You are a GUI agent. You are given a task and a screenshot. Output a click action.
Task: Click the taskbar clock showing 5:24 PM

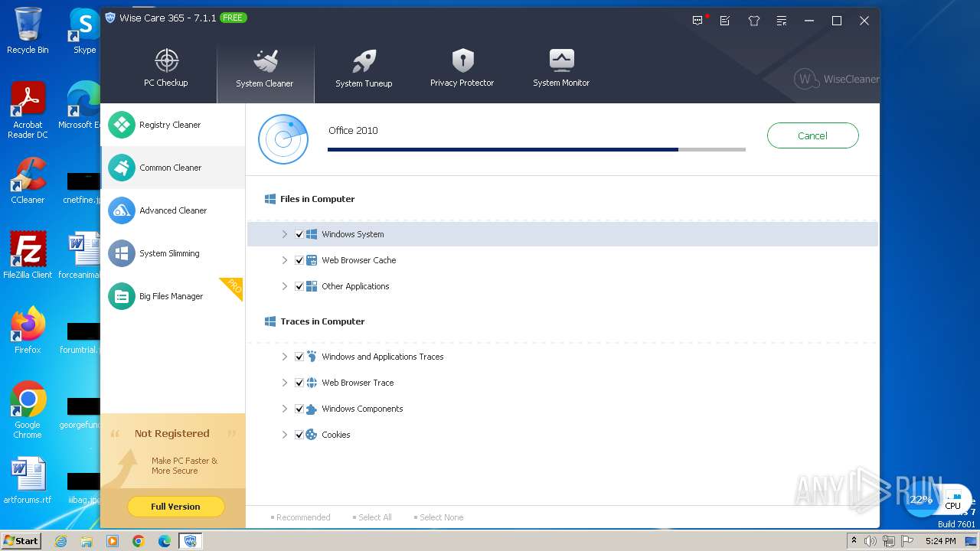tap(940, 541)
